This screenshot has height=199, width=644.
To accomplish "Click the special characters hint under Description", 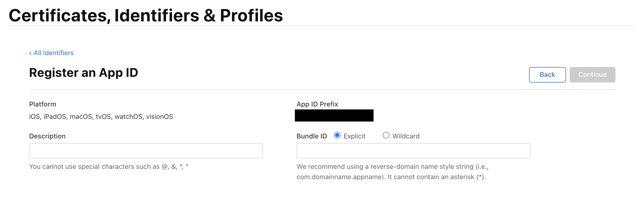I will (x=109, y=167).
